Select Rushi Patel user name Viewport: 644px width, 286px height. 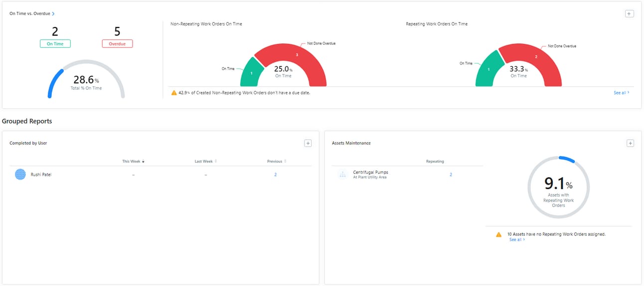pyautogui.click(x=41, y=175)
